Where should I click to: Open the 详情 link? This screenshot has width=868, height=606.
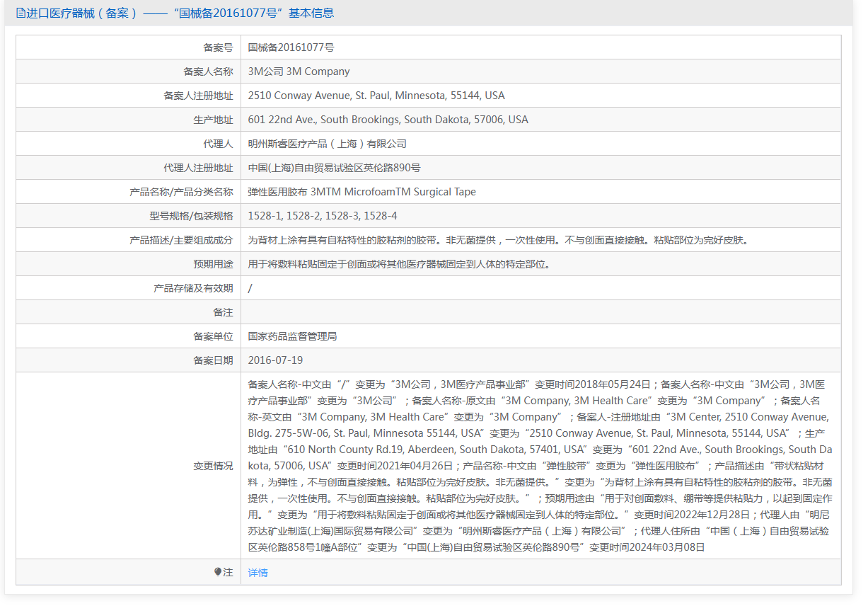click(x=258, y=573)
